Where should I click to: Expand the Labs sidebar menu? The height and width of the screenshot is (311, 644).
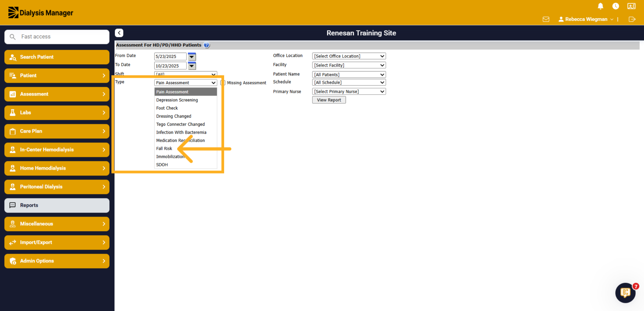(57, 112)
